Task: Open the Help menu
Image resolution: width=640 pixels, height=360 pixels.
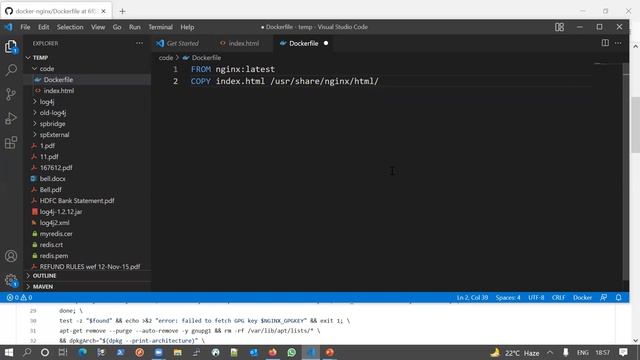Action: pos(187,27)
